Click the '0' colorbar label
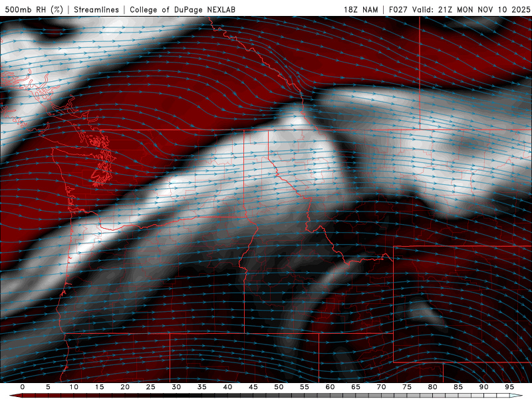 [x=23, y=387]
